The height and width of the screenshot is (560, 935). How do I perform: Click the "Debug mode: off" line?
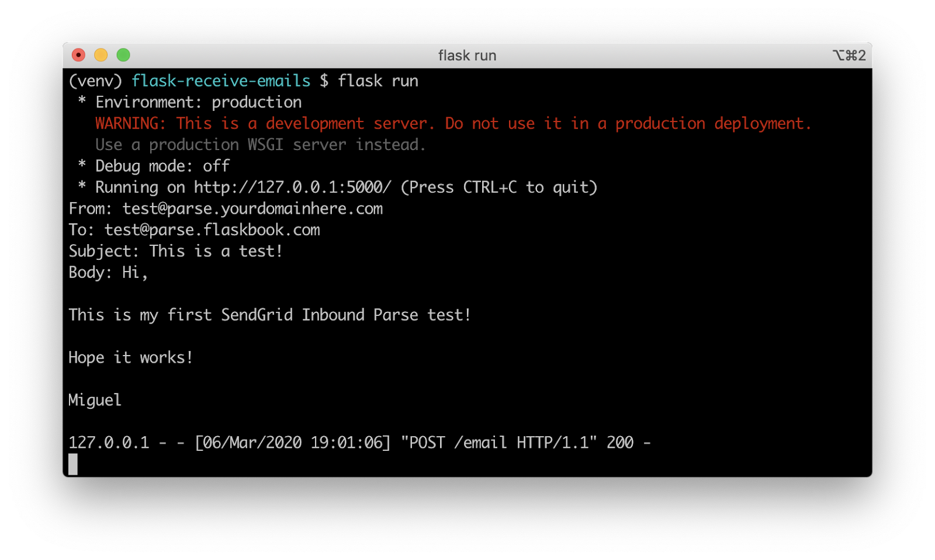pos(162,166)
